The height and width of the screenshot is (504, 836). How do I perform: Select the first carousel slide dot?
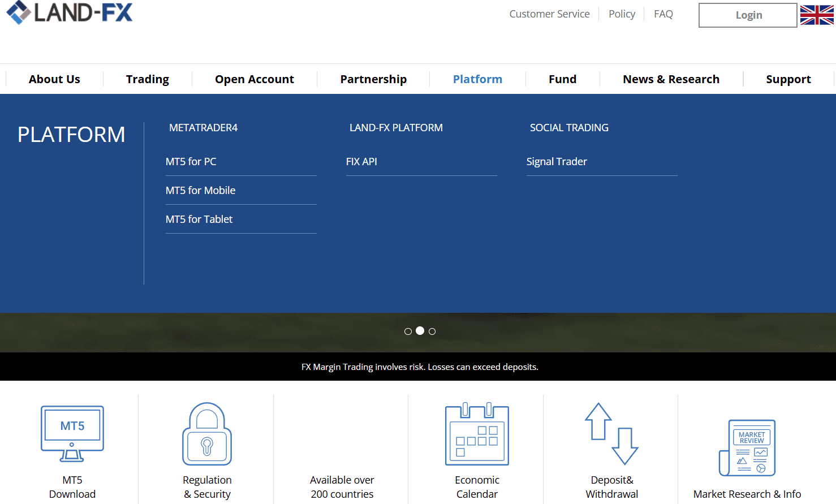click(408, 331)
